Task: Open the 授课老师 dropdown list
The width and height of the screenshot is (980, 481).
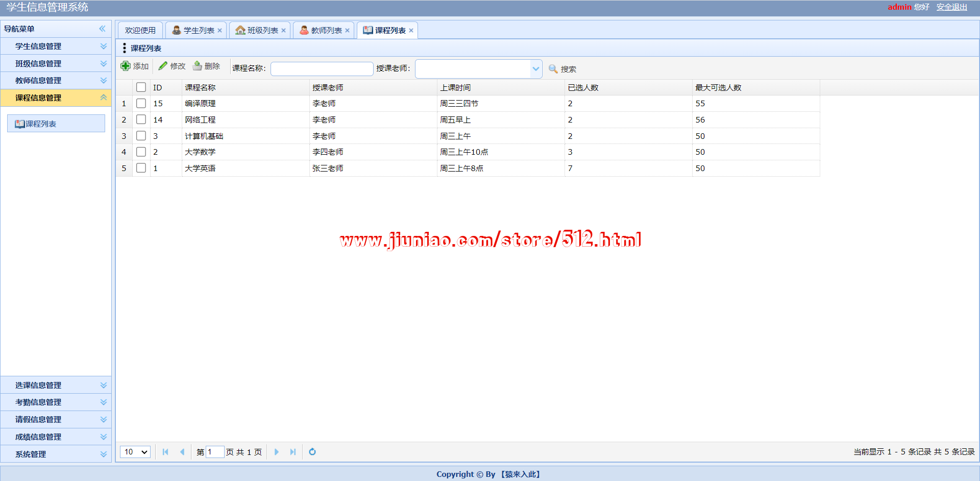Action: [536, 69]
